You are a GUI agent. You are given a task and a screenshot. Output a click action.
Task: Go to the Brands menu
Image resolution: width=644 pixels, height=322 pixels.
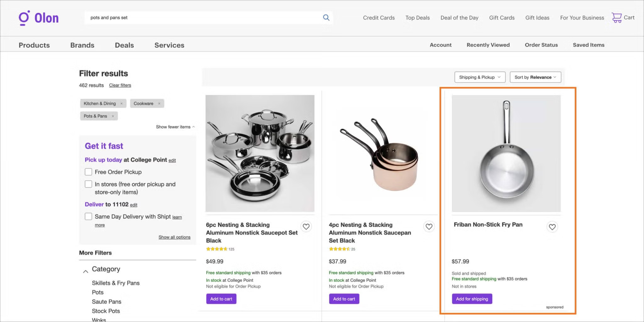pos(82,45)
